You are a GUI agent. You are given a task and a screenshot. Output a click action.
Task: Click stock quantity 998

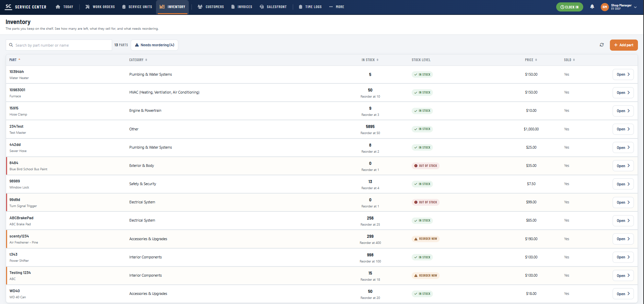click(370, 255)
